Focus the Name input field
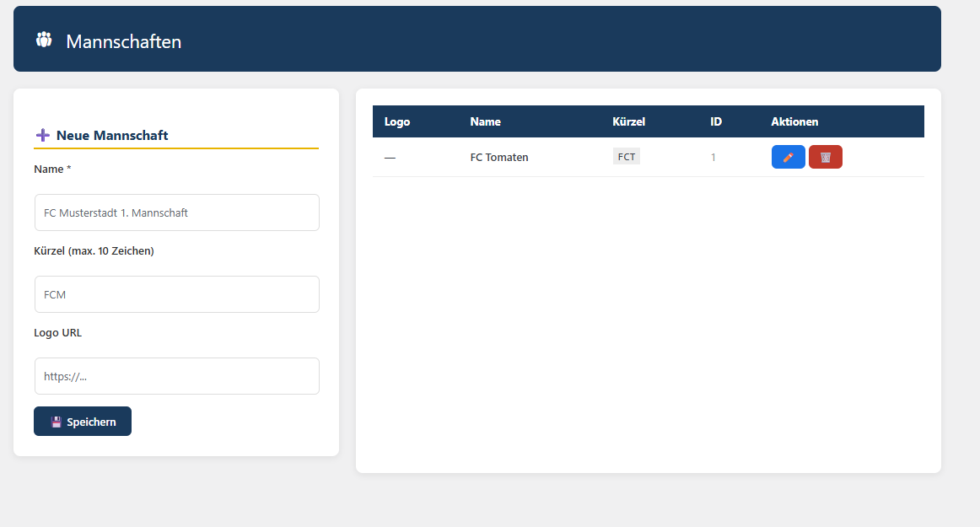 point(176,212)
